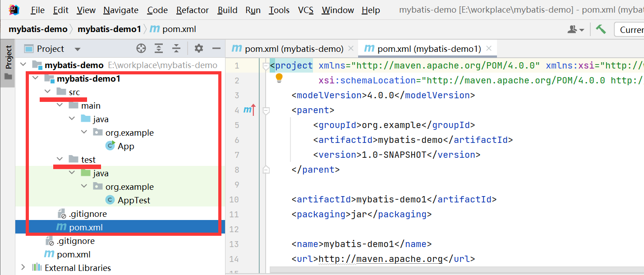Open the Project view type dropdown

[x=78, y=49]
